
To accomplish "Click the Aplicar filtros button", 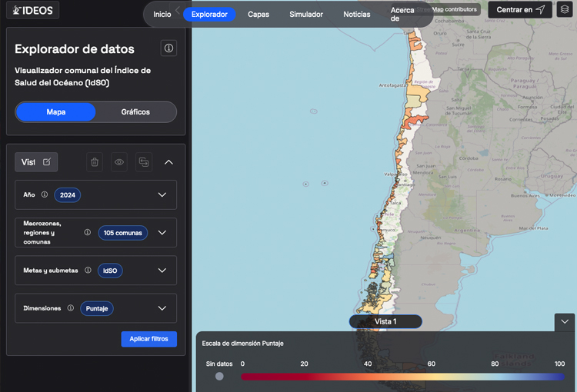I will pos(149,339).
